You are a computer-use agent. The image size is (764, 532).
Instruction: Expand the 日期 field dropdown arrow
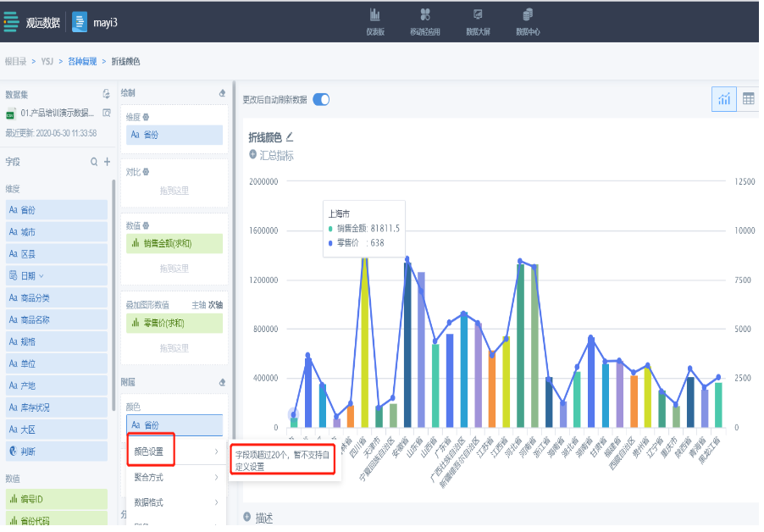pos(41,276)
